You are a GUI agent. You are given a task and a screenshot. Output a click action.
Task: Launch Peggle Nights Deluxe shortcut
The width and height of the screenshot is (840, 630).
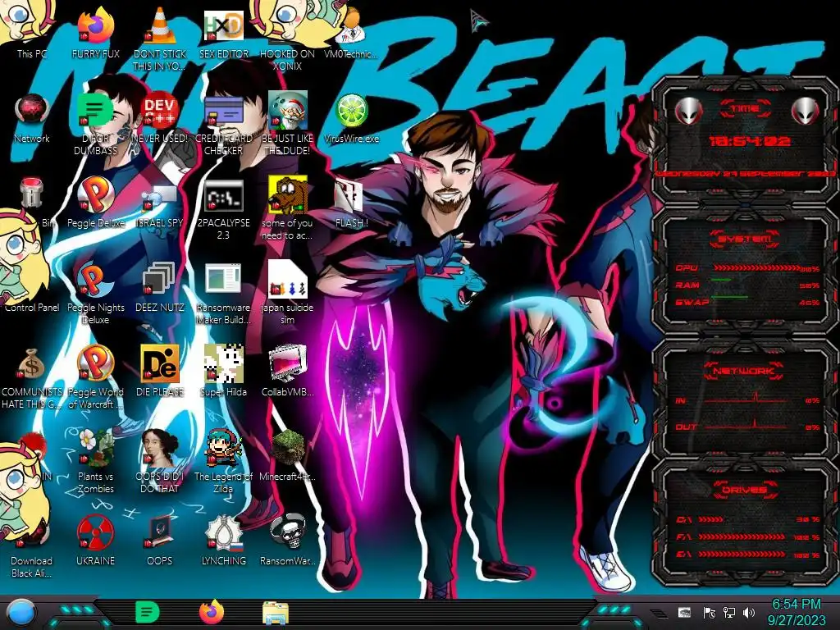[95, 294]
